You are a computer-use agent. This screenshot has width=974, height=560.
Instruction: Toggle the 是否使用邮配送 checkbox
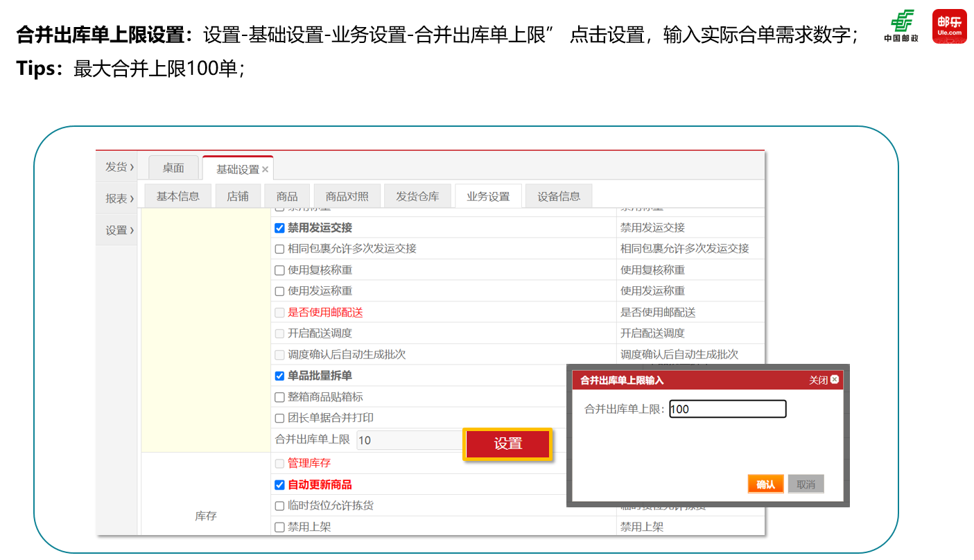click(280, 313)
